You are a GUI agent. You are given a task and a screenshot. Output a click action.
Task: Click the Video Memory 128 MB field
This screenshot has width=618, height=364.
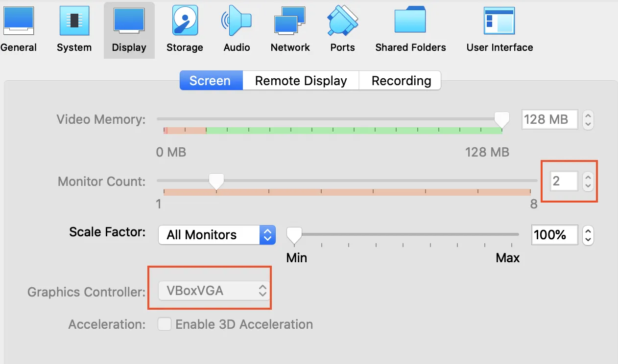549,119
